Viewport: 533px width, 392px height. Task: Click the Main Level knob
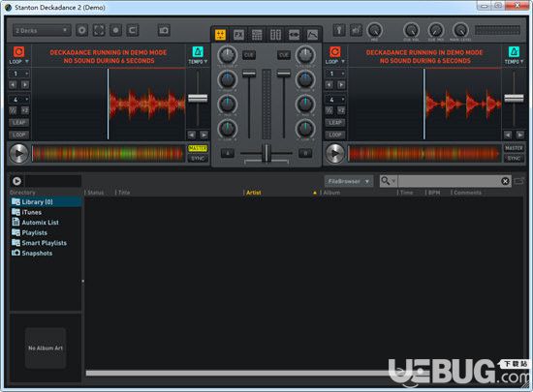pyautogui.click(x=460, y=30)
